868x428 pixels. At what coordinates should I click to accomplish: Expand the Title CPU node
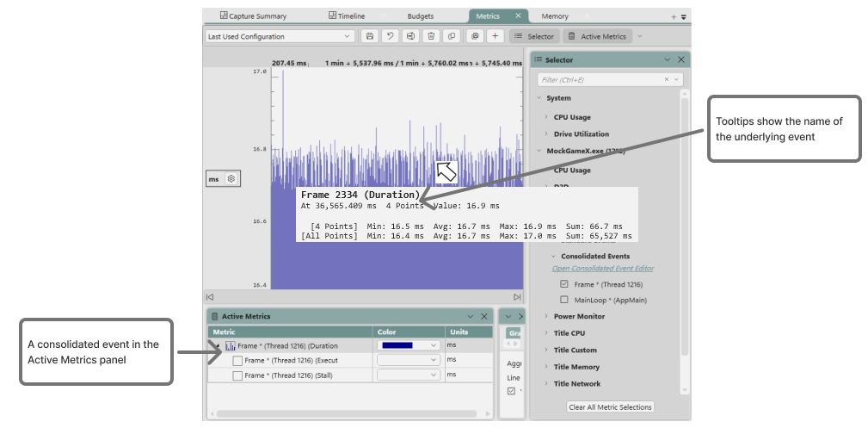pos(545,333)
